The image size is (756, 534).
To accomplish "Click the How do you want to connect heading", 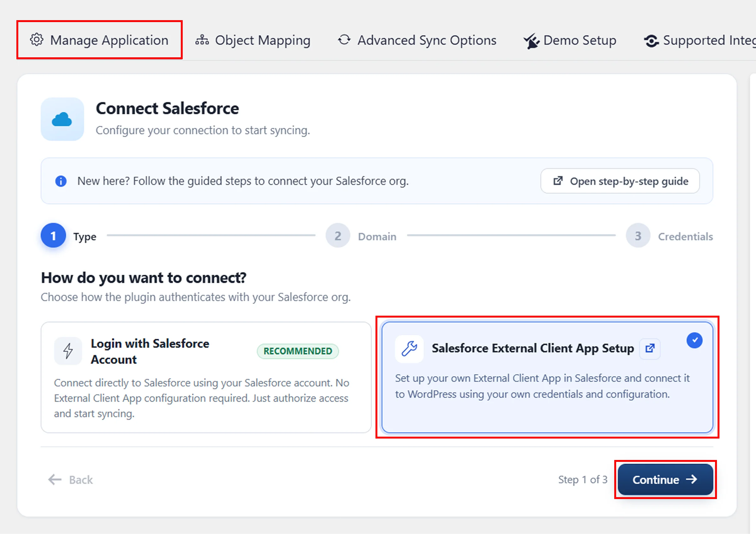I will [x=144, y=278].
